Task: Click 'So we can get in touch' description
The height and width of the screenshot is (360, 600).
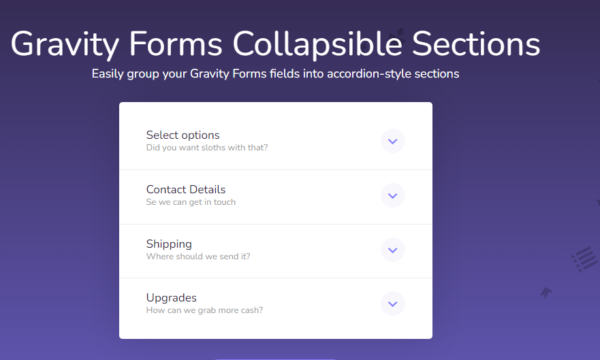Action: click(191, 202)
